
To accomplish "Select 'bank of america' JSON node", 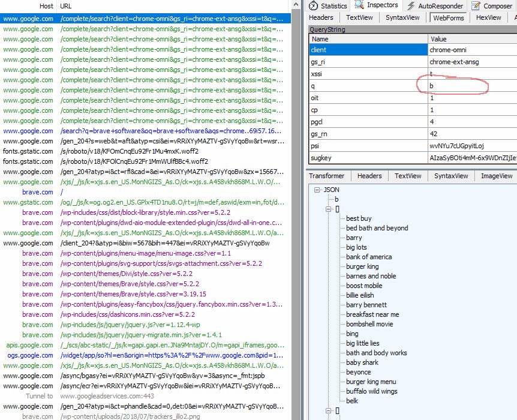I will point(369,257).
